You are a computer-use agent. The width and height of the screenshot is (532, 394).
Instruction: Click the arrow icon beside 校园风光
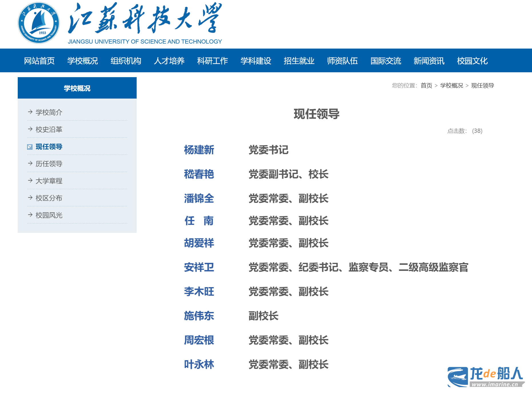[30, 215]
